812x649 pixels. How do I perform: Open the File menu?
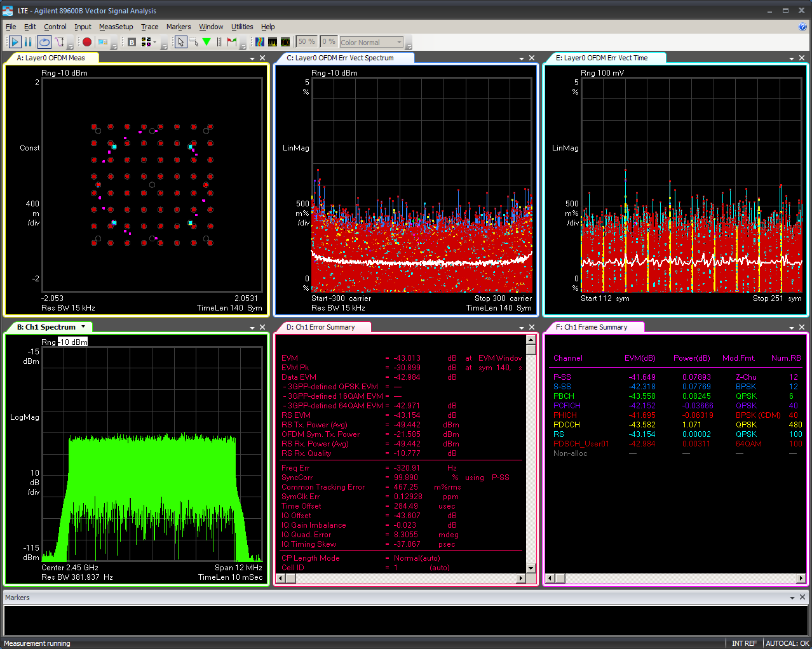coord(11,27)
